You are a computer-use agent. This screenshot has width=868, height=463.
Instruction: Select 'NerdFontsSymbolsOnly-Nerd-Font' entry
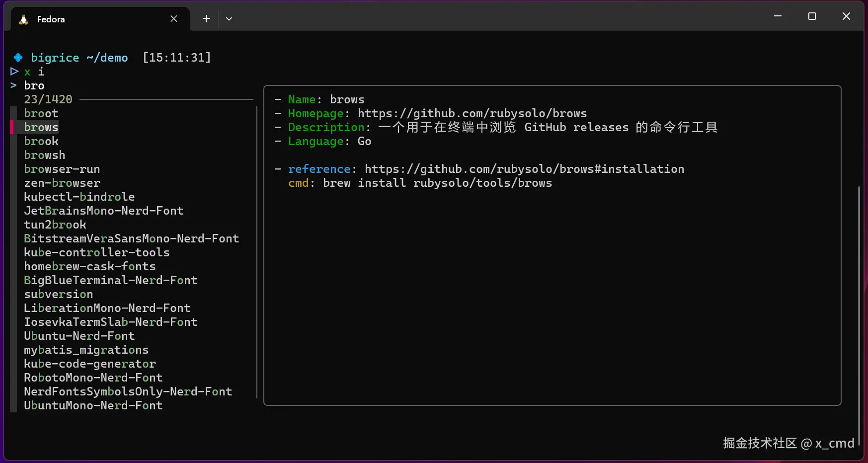[128, 391]
